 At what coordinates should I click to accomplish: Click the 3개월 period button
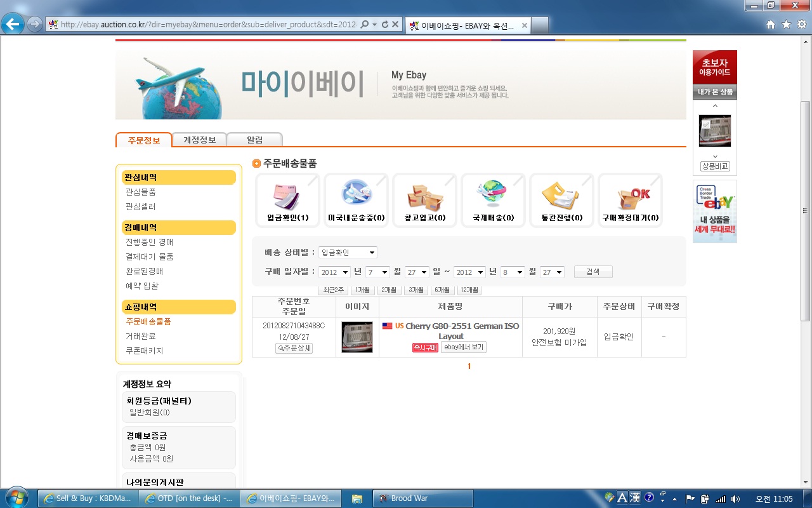(x=416, y=290)
